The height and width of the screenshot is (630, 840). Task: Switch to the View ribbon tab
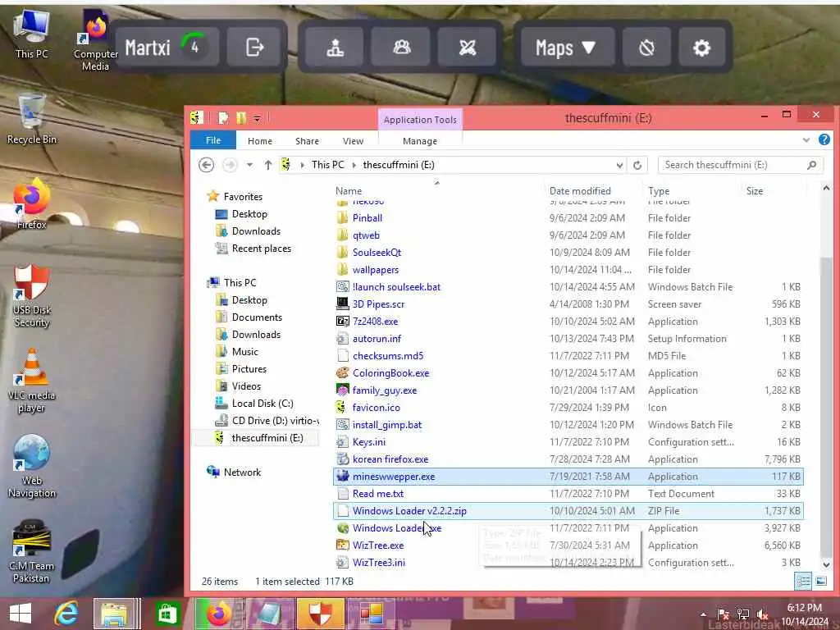coord(353,141)
